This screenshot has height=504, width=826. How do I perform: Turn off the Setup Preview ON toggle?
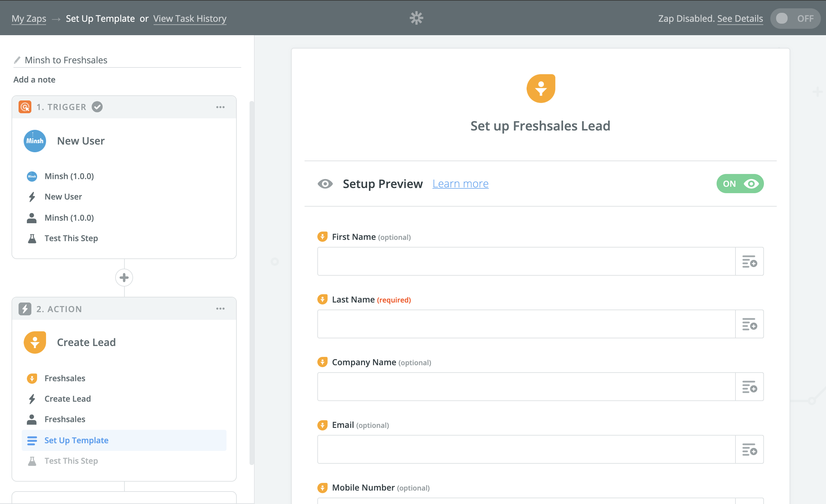[x=740, y=184]
